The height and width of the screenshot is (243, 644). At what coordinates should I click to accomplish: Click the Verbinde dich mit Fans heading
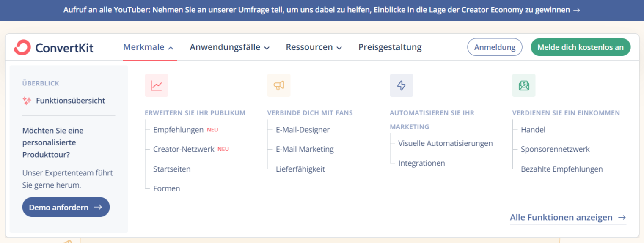[310, 113]
